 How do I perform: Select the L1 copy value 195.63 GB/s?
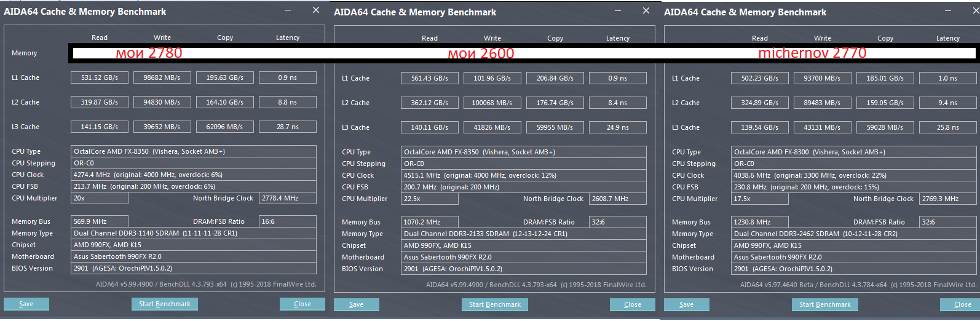(x=225, y=77)
